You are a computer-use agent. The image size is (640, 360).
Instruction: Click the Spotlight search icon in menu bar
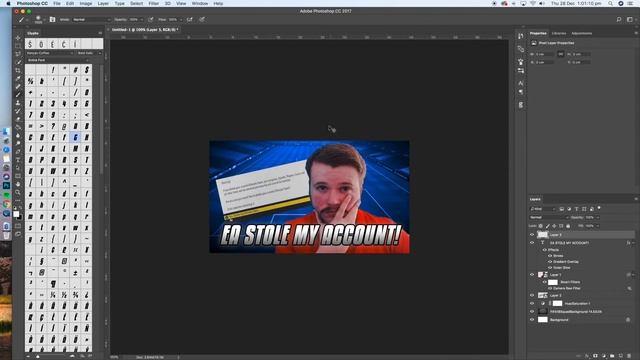pyautogui.click(x=610, y=3)
